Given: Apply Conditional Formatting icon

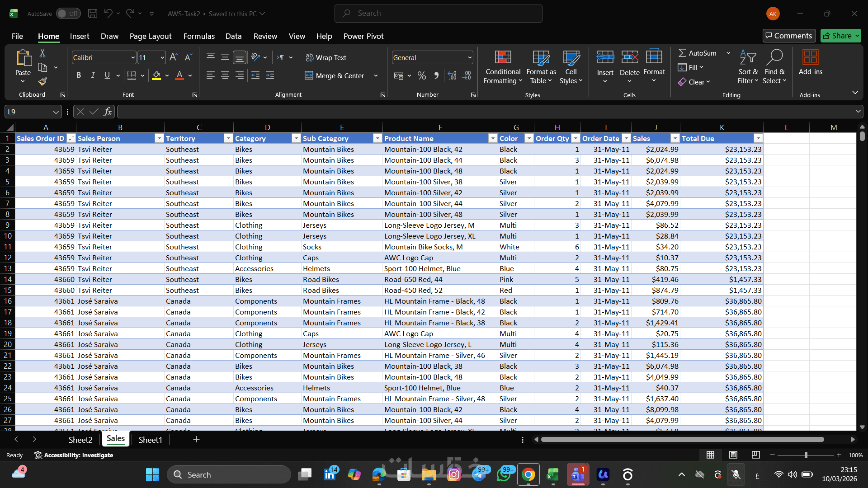Looking at the screenshot, I should (x=503, y=58).
